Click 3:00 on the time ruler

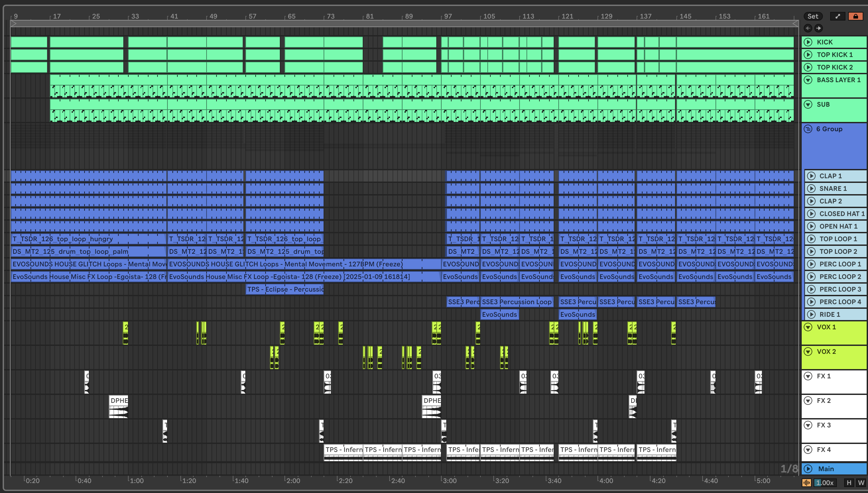coord(449,480)
